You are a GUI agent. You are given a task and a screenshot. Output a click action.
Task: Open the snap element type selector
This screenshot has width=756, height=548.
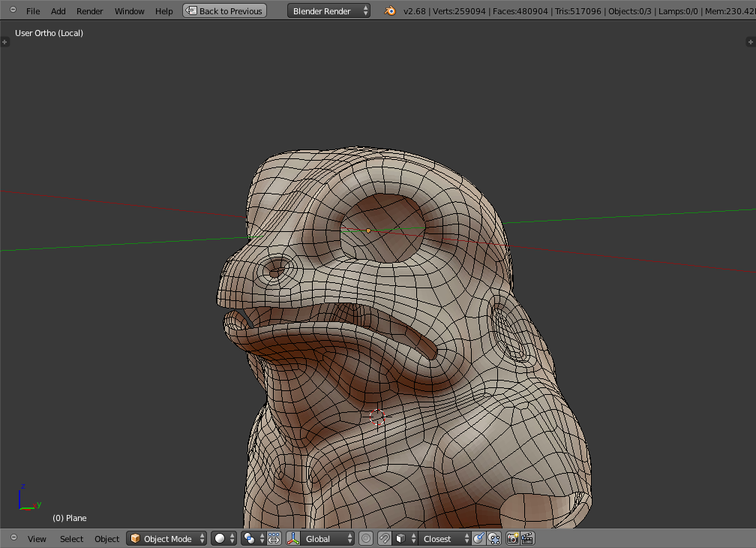click(405, 538)
